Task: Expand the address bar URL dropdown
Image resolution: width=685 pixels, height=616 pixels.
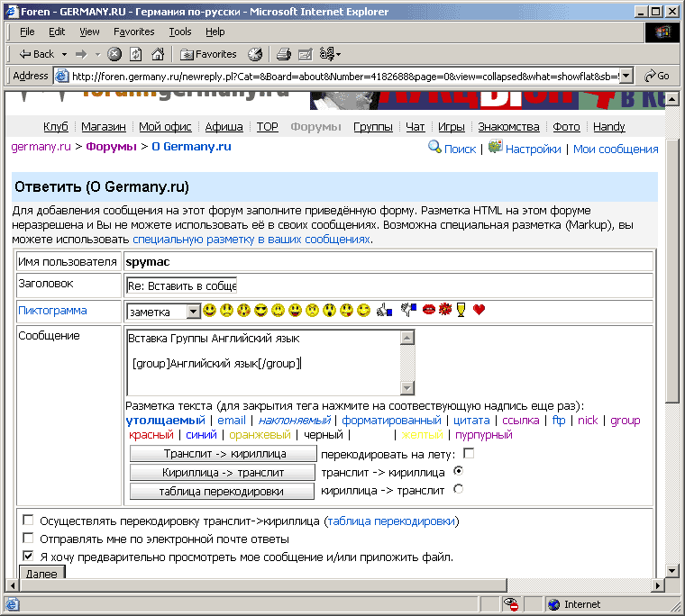Action: point(626,77)
